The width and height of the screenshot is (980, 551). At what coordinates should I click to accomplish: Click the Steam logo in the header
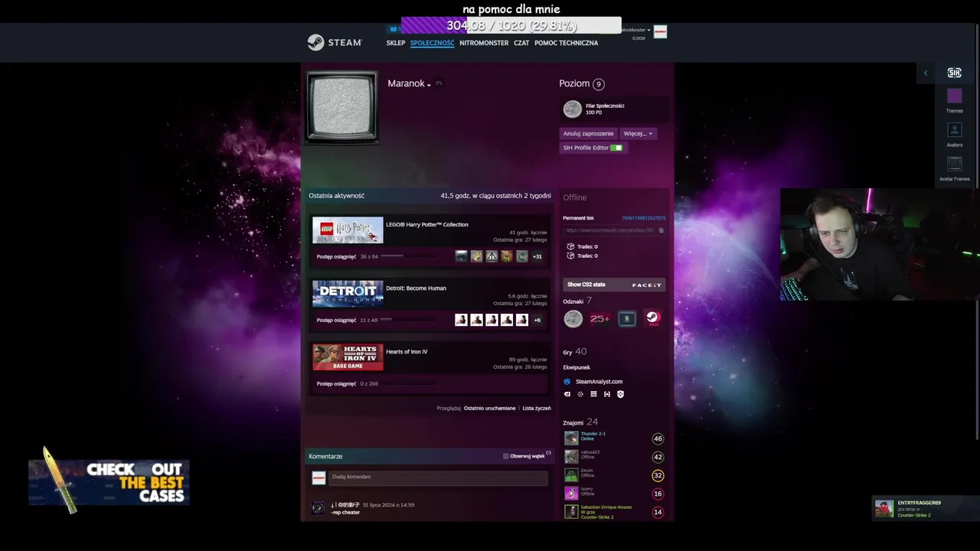point(335,42)
